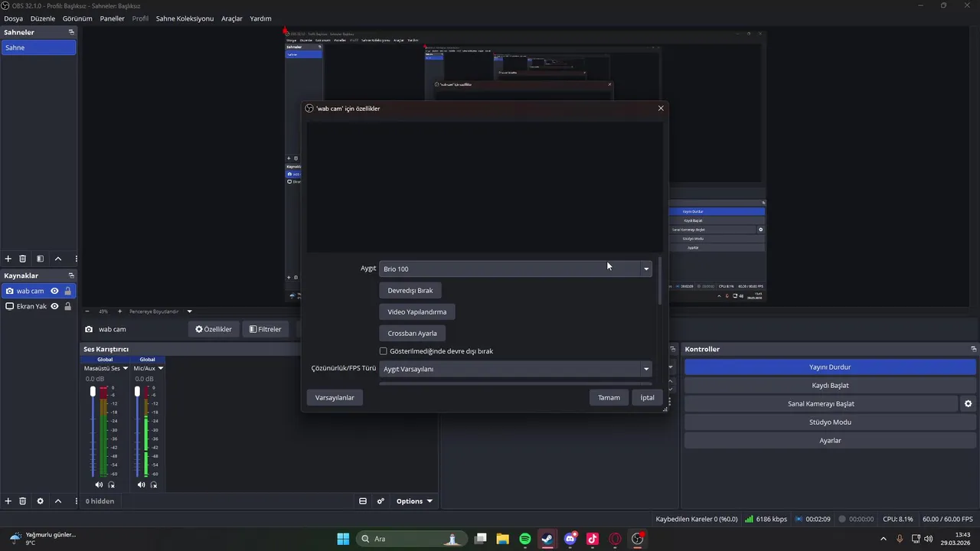Click Tamam in the properties dialog

tap(609, 398)
